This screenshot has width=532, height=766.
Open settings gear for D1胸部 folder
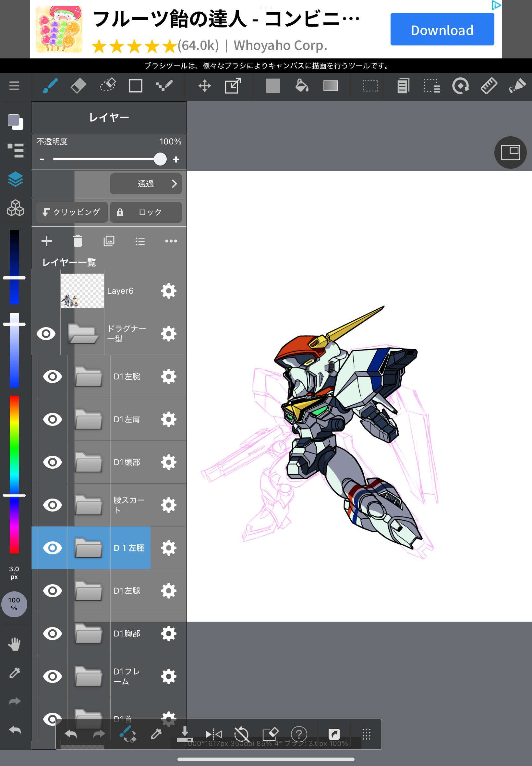(x=168, y=634)
